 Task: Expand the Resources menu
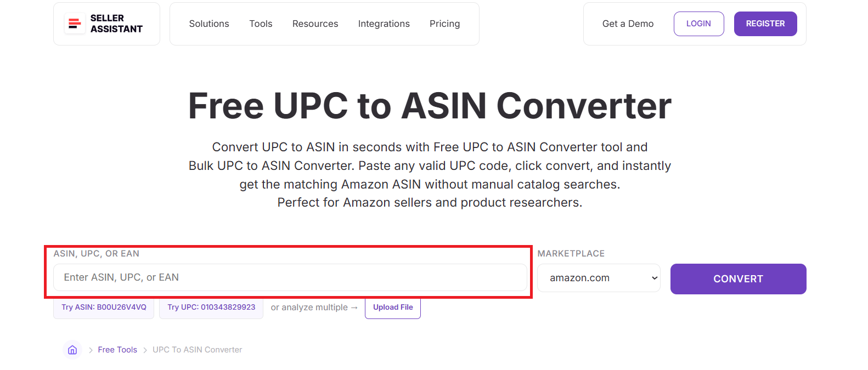click(315, 24)
